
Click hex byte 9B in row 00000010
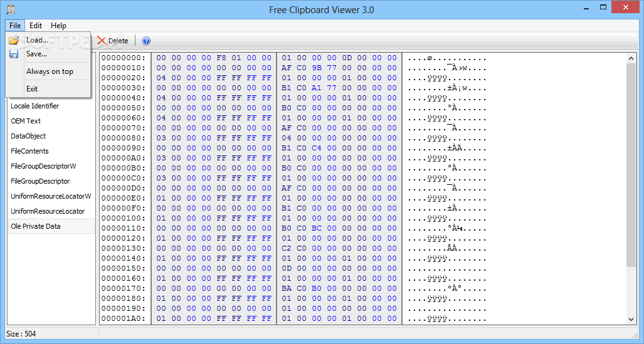click(317, 68)
